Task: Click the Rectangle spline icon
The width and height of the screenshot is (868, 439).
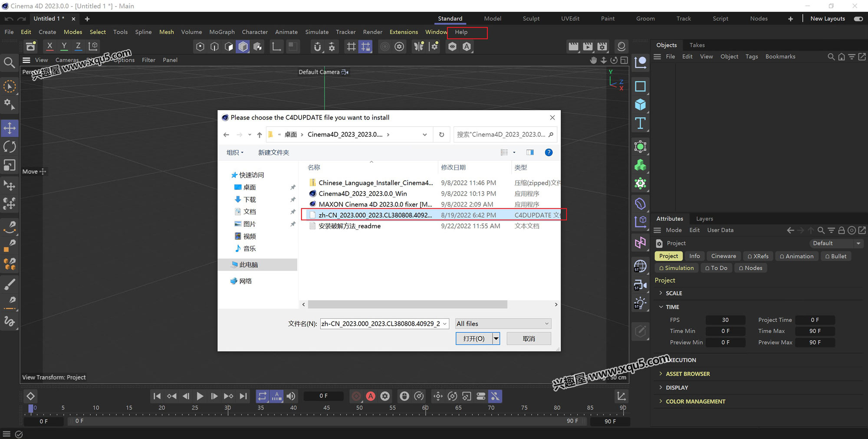Action: point(640,86)
